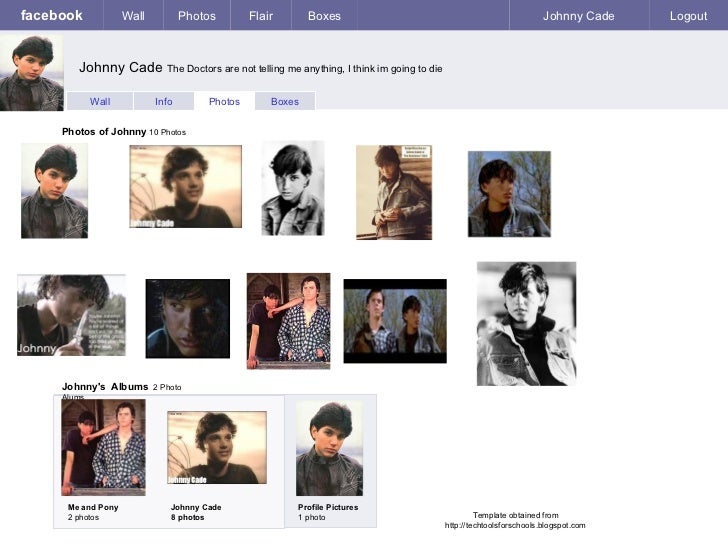
Task: Switch to the Wall profile tab
Action: point(100,101)
